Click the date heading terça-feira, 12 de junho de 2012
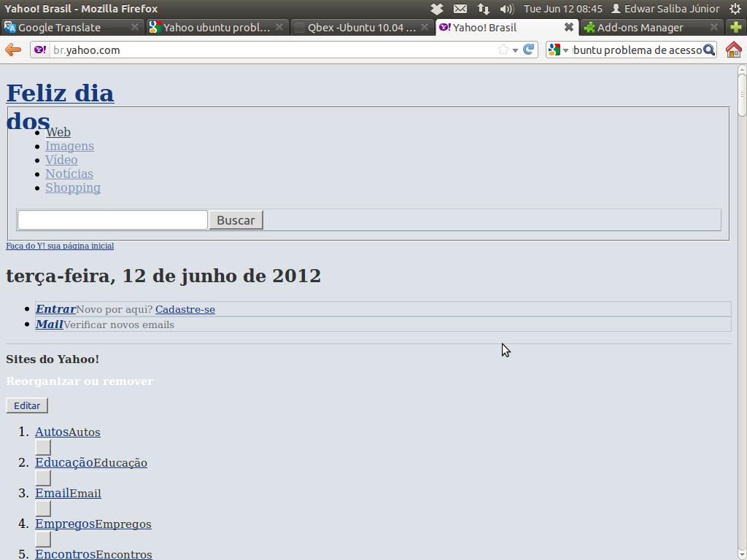747x560 pixels. point(163,276)
